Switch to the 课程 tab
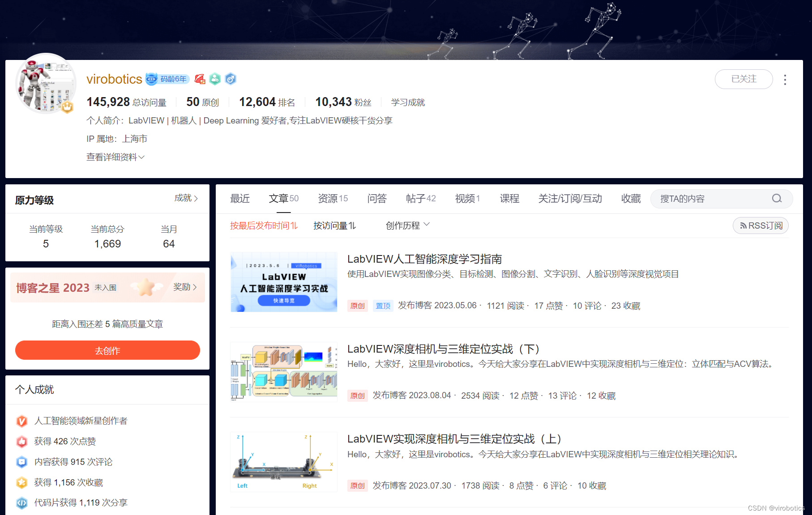The image size is (812, 515). 509,199
